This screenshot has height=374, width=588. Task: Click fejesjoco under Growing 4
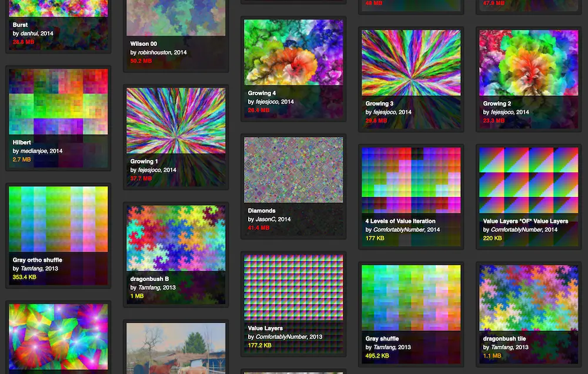(x=267, y=102)
